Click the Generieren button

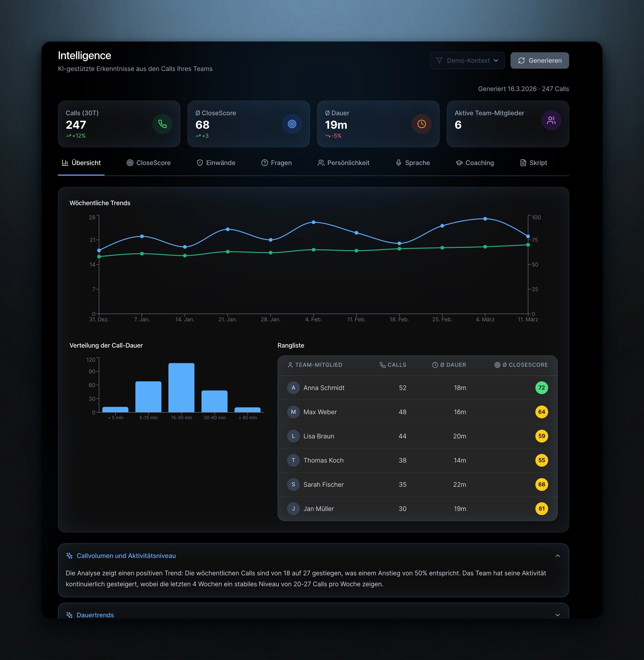click(539, 60)
